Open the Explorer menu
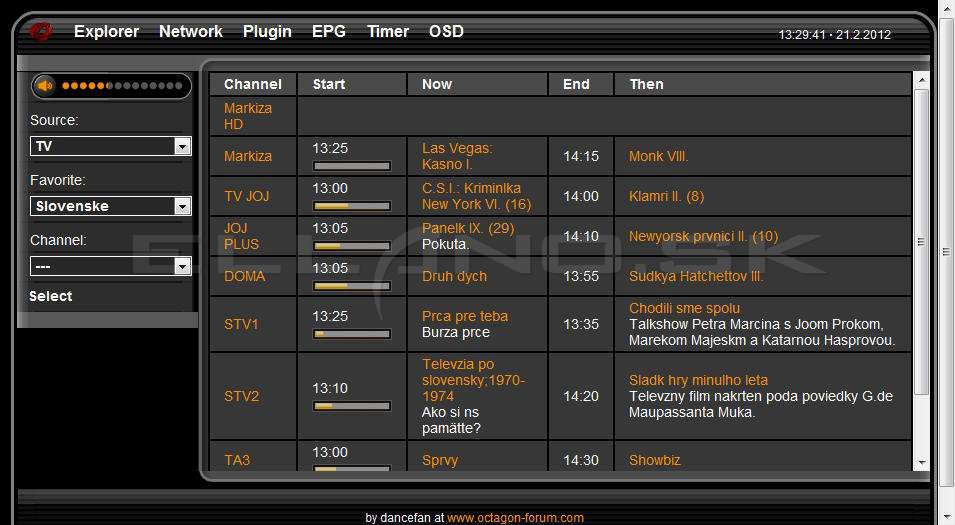955x525 pixels. (106, 31)
